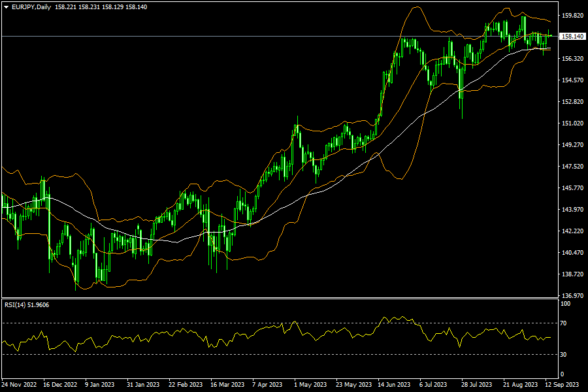Click the 154.570 price axis label
Image resolution: width=588 pixels, height=392 pixels.
click(573, 80)
